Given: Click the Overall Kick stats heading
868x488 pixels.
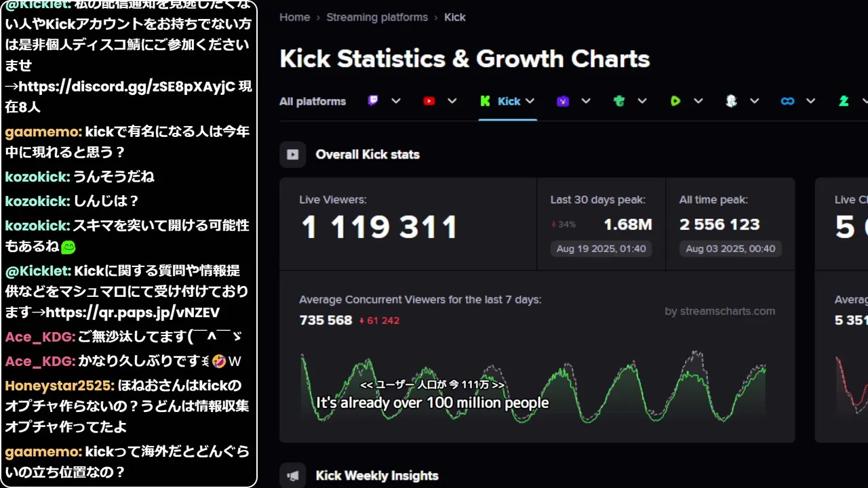Looking at the screenshot, I should (368, 155).
